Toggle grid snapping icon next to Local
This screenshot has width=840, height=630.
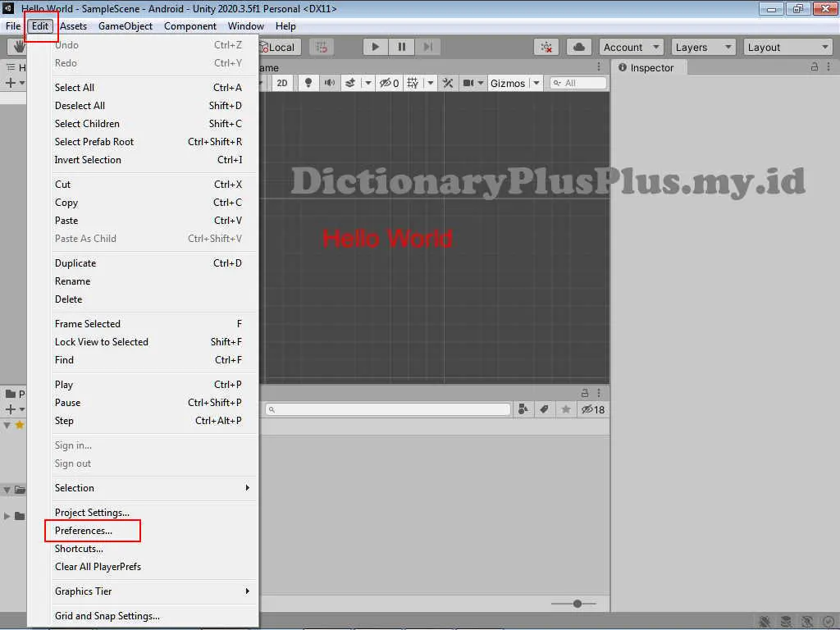[322, 47]
